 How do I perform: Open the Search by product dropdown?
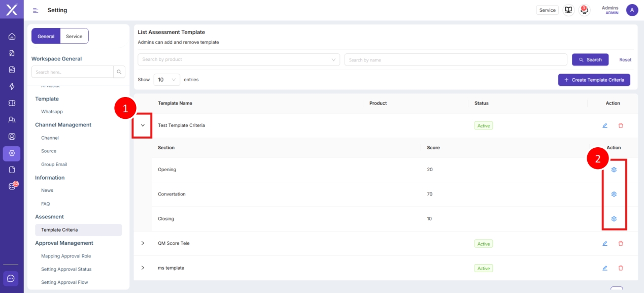(239, 60)
